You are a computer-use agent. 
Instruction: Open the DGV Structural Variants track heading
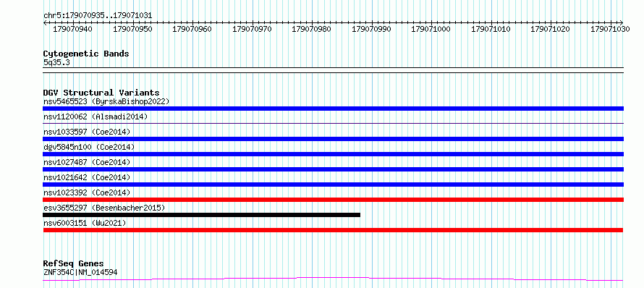(101, 93)
